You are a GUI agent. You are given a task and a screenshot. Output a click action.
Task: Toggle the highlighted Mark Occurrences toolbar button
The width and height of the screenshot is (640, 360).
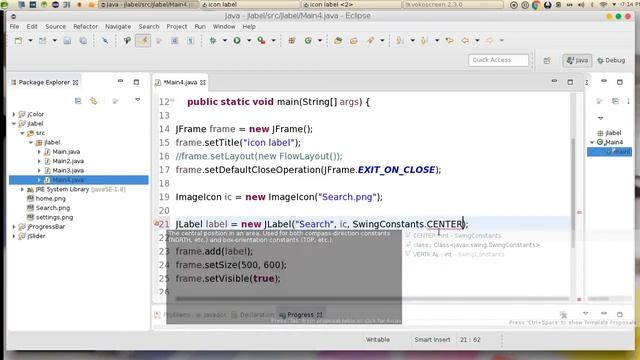(143, 40)
